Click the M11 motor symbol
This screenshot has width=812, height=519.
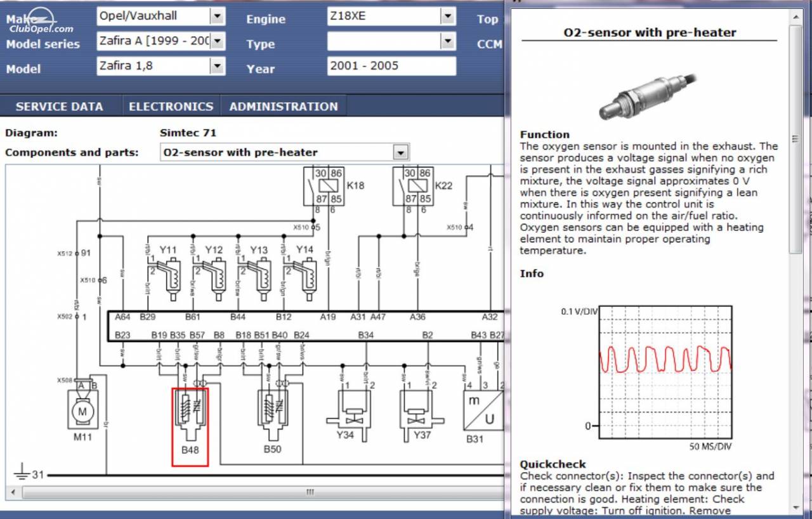point(82,409)
